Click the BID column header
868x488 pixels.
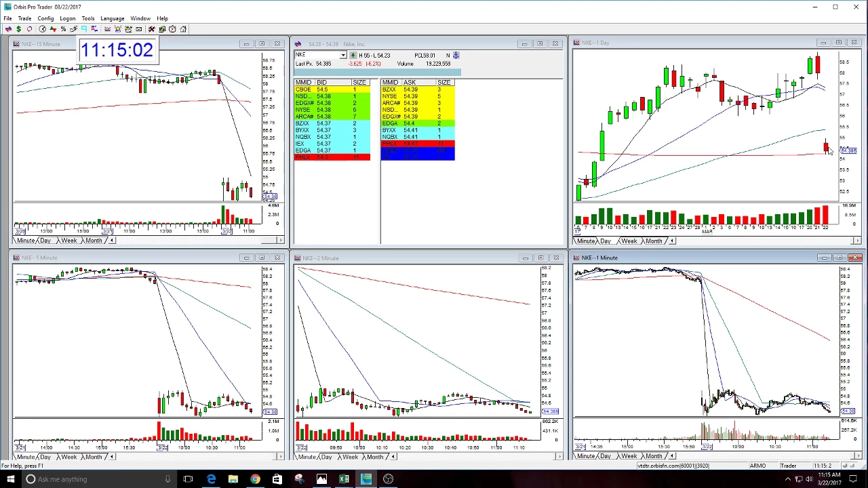pyautogui.click(x=333, y=82)
